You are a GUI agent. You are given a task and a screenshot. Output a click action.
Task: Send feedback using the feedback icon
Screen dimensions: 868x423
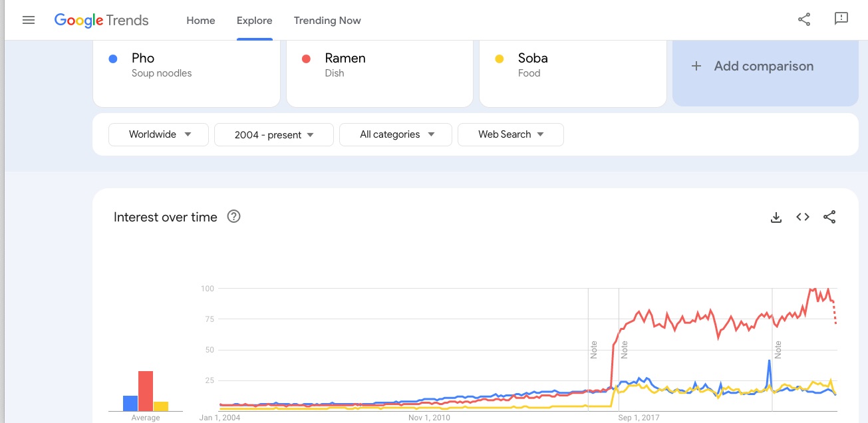pos(841,20)
